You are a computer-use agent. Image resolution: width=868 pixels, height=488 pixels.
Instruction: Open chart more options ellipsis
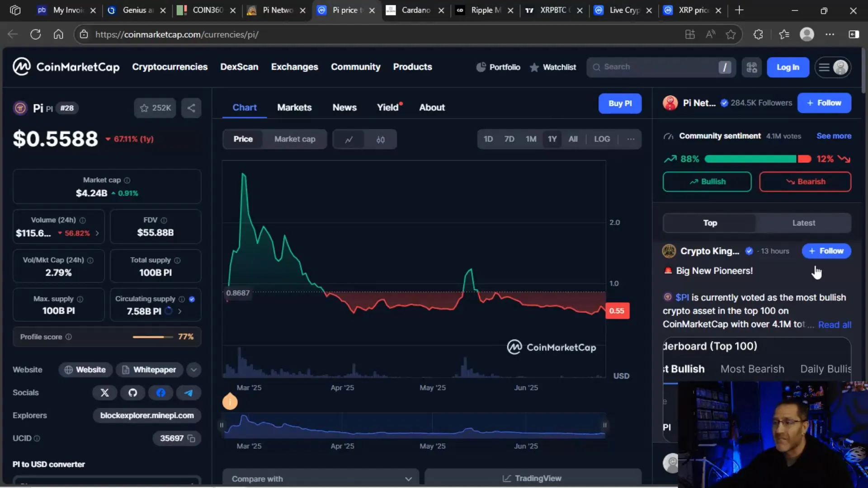coord(631,139)
